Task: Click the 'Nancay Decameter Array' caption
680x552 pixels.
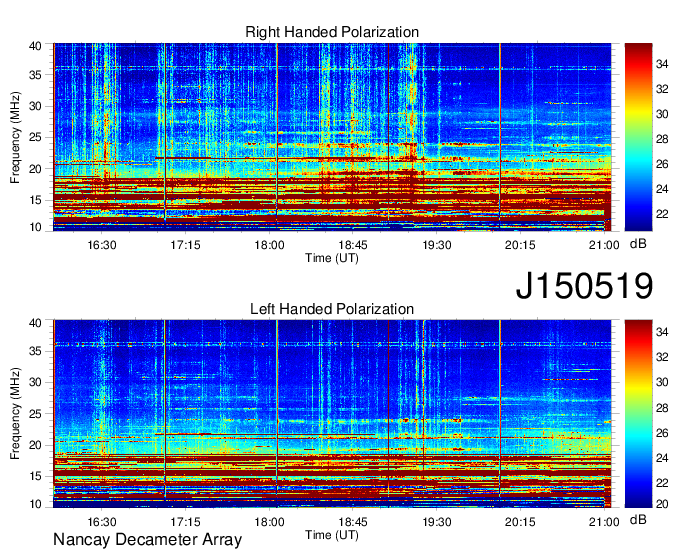Action: (147, 540)
